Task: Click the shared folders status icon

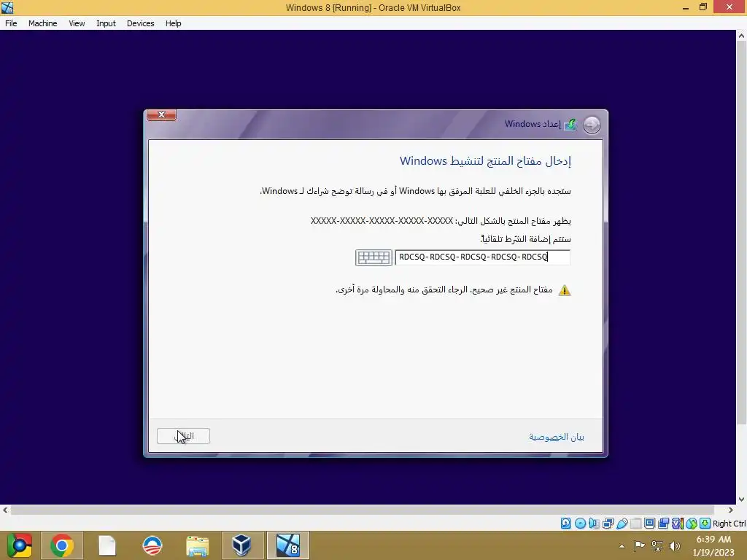Action: [x=635, y=524]
